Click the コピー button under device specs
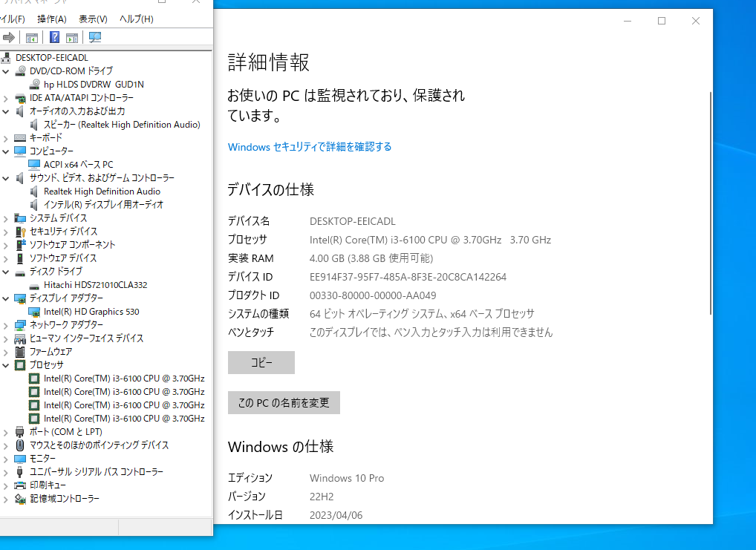This screenshot has width=756, height=550. pos(261,362)
